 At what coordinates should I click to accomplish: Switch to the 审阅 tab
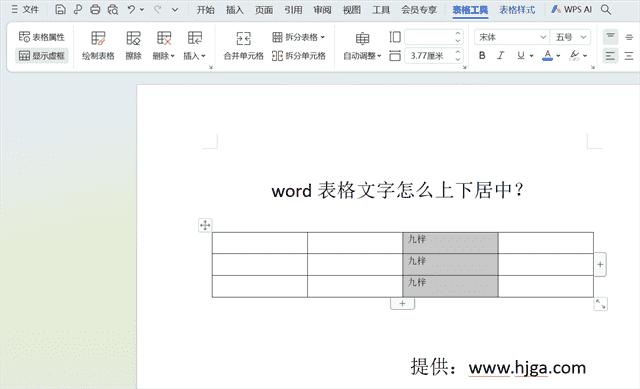point(322,10)
